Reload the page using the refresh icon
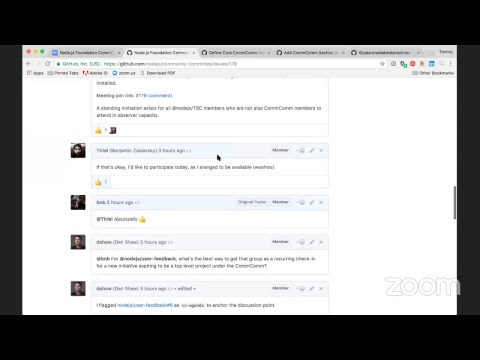Screen dimensions: 480x360 click(48, 64)
